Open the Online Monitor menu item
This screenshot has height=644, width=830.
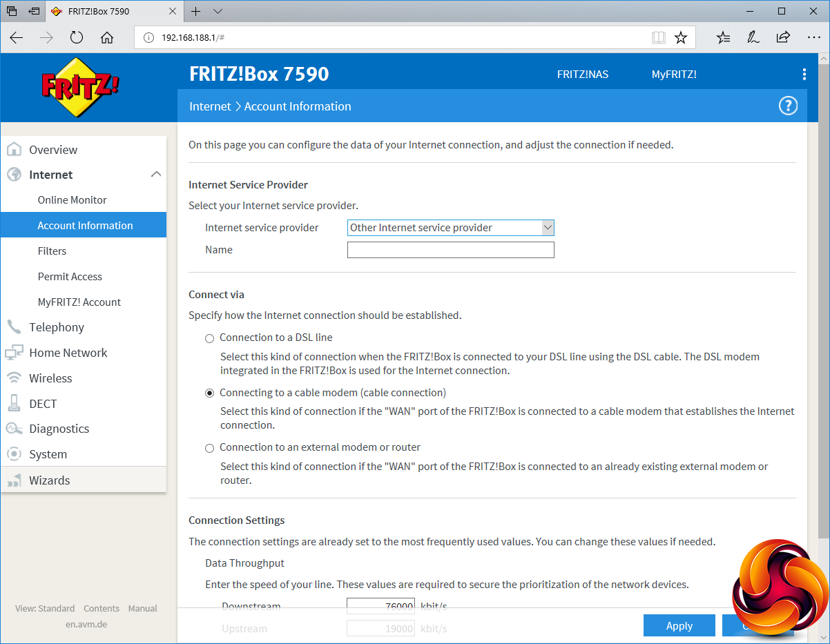[x=73, y=200]
